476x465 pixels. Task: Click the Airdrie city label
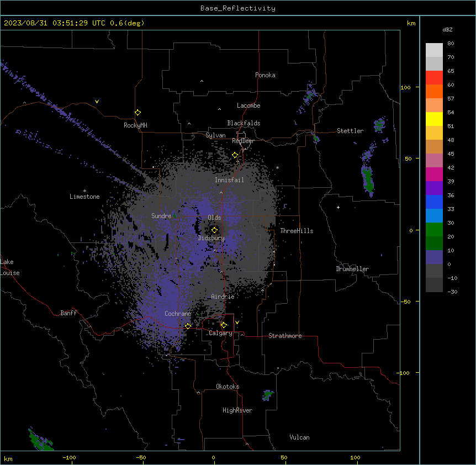click(223, 297)
